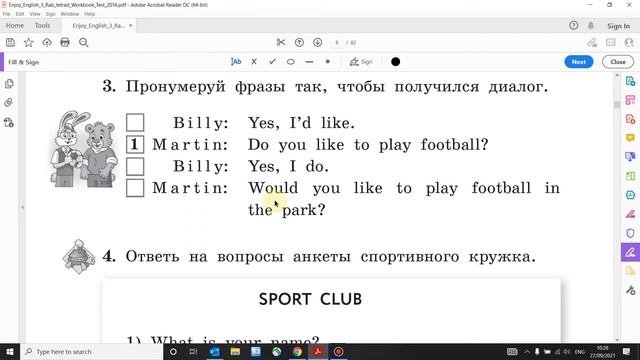
Task: Open the attachments paperclip panel
Action: [x=9, y=102]
